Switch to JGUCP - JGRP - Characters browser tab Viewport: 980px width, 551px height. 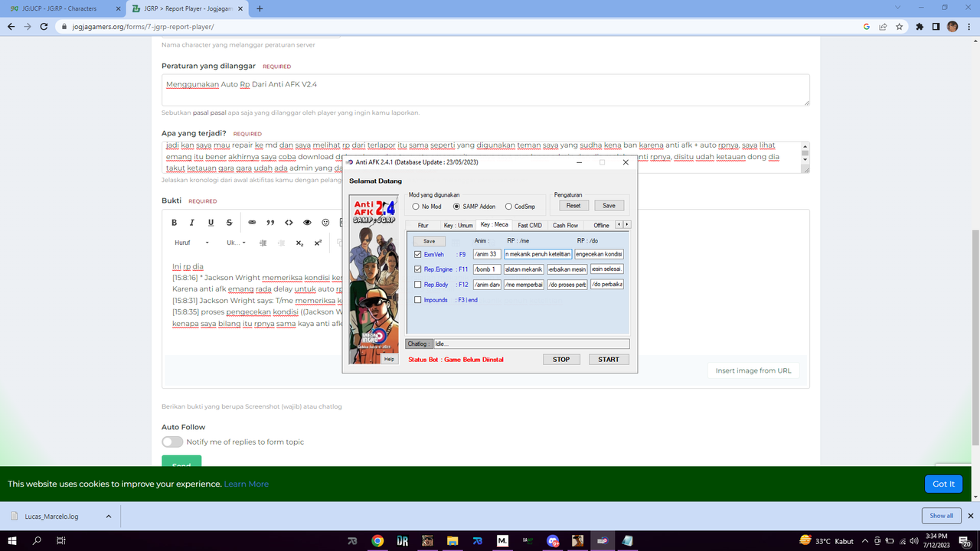click(63, 8)
